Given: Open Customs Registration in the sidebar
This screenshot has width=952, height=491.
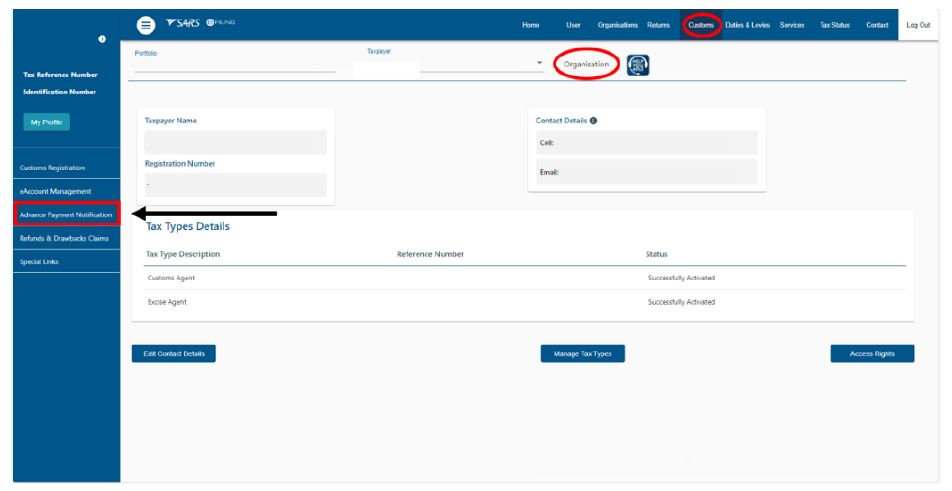Looking at the screenshot, I should point(67,168).
